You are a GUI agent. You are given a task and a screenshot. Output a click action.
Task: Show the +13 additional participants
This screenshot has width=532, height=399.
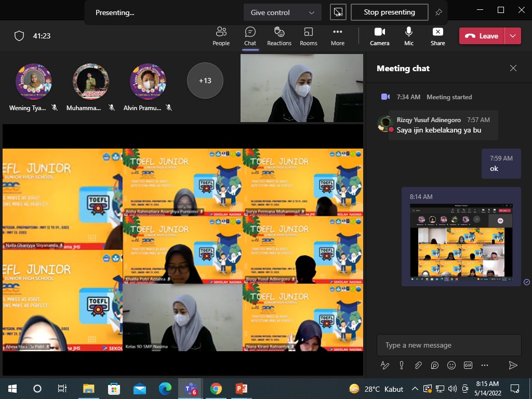tap(205, 81)
